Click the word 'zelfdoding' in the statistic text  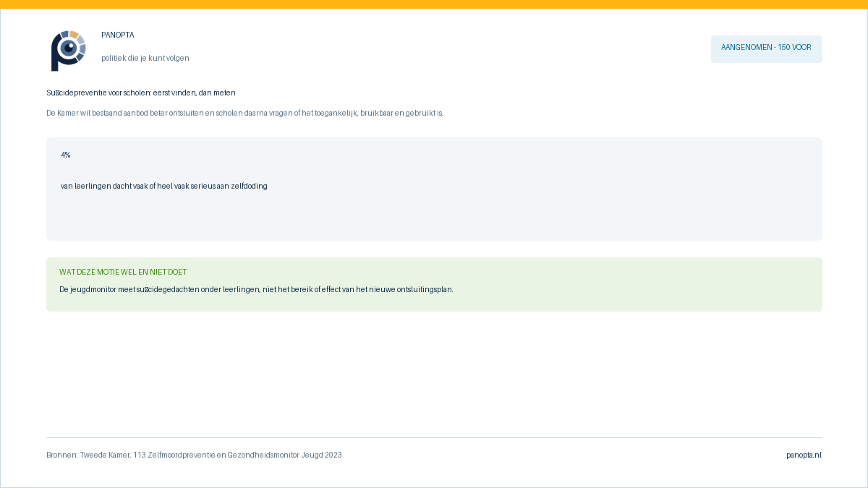pos(249,186)
